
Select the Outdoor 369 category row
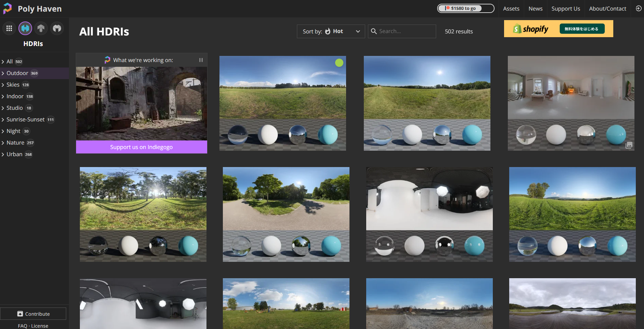click(x=34, y=73)
